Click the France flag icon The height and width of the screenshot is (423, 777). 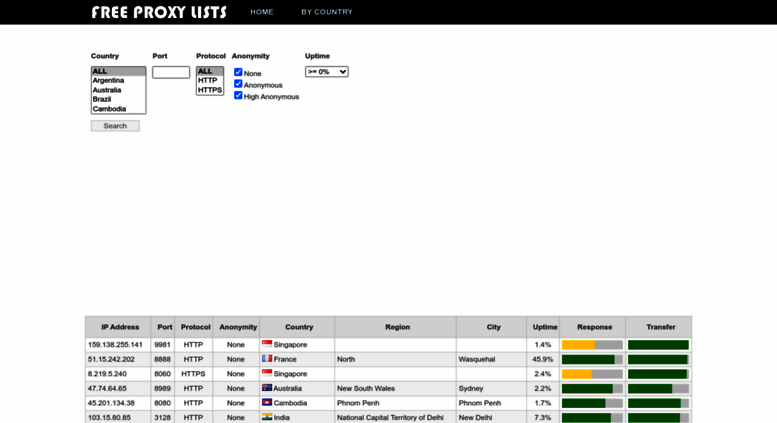(267, 358)
